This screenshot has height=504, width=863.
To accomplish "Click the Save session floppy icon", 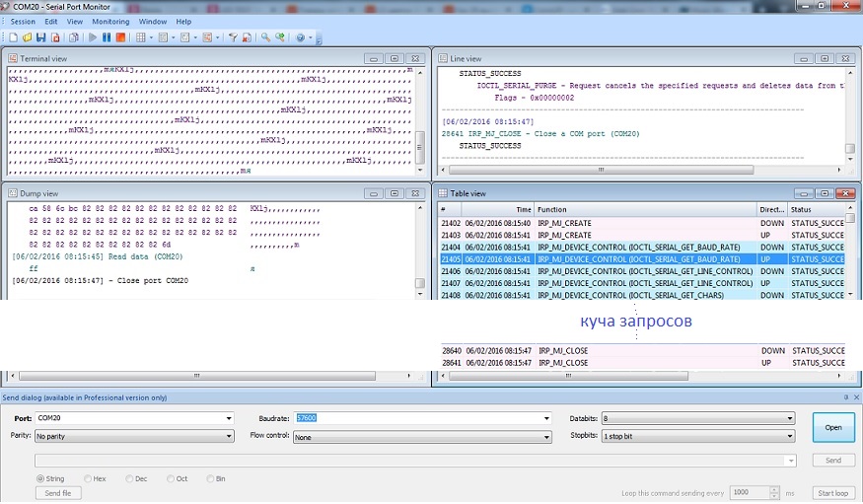I will 41,37.
